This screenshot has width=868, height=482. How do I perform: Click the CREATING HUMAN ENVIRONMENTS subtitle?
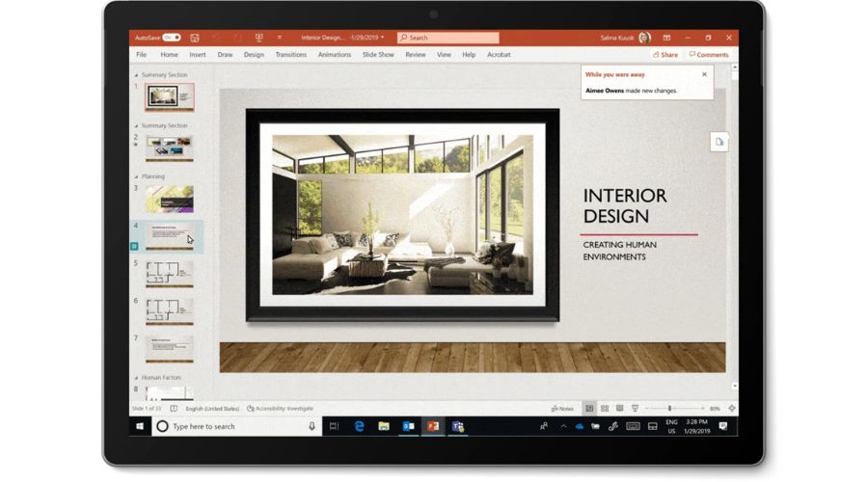[619, 251]
